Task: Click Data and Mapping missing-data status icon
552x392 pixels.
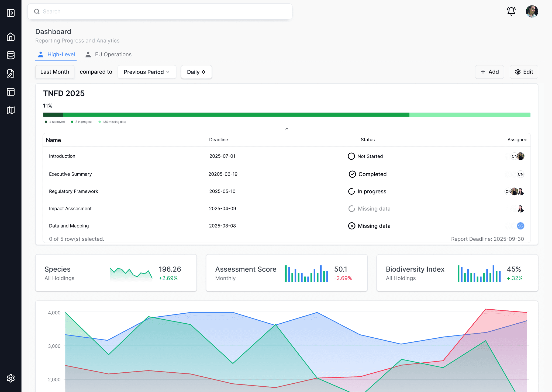Action: (351, 226)
